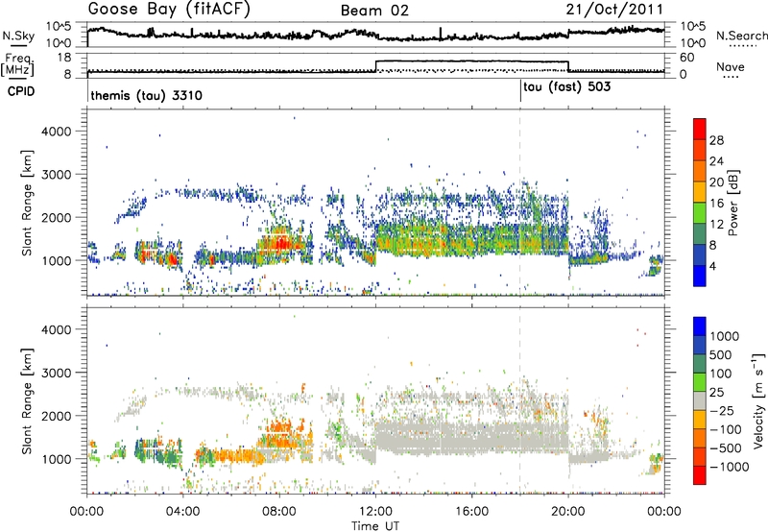Click the "Nave" legend label

tap(731, 66)
